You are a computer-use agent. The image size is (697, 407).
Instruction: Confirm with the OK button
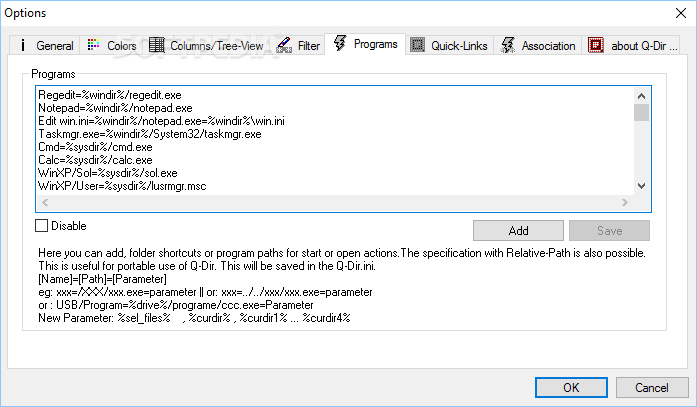point(571,387)
